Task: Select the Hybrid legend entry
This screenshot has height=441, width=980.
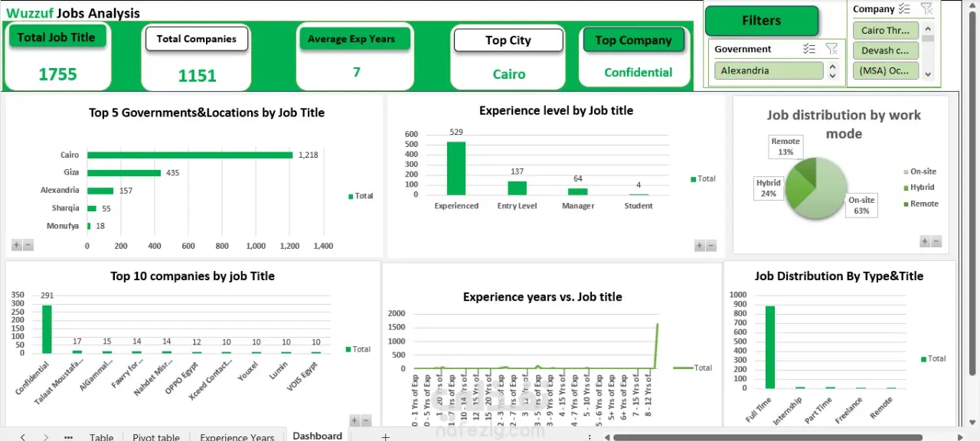Action: (x=918, y=187)
